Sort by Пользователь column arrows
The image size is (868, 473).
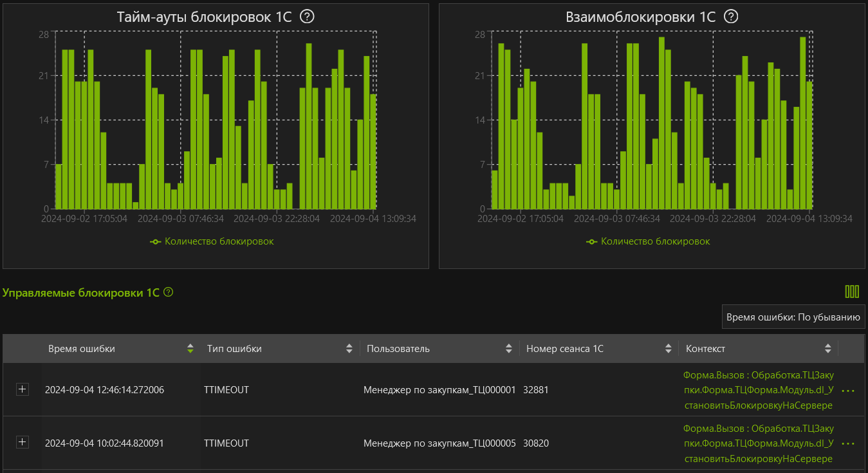tap(509, 349)
